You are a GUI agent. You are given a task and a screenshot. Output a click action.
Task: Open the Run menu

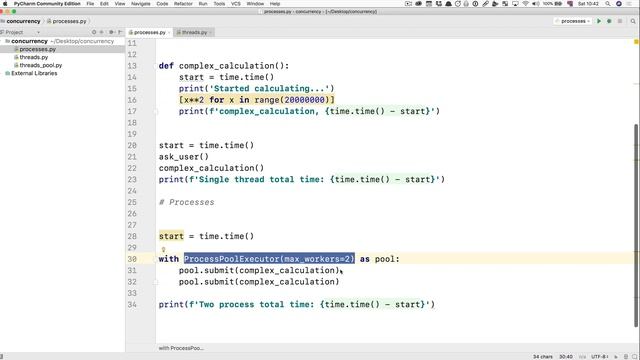point(203,4)
